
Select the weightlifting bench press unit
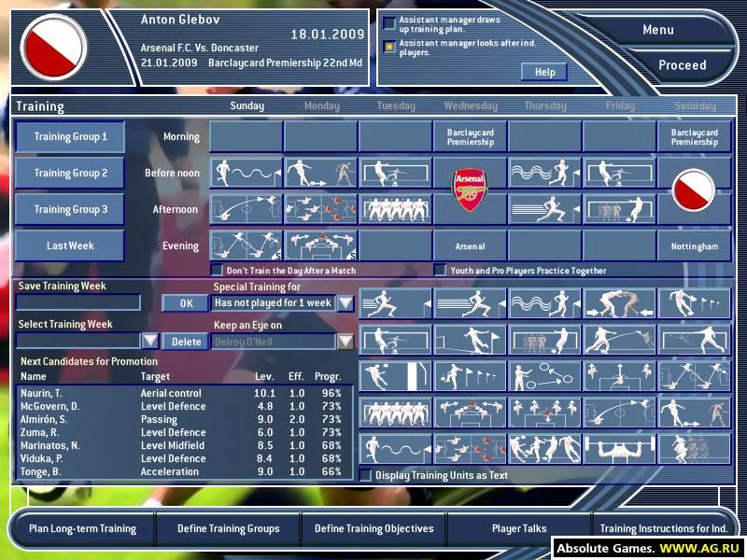pos(620,449)
